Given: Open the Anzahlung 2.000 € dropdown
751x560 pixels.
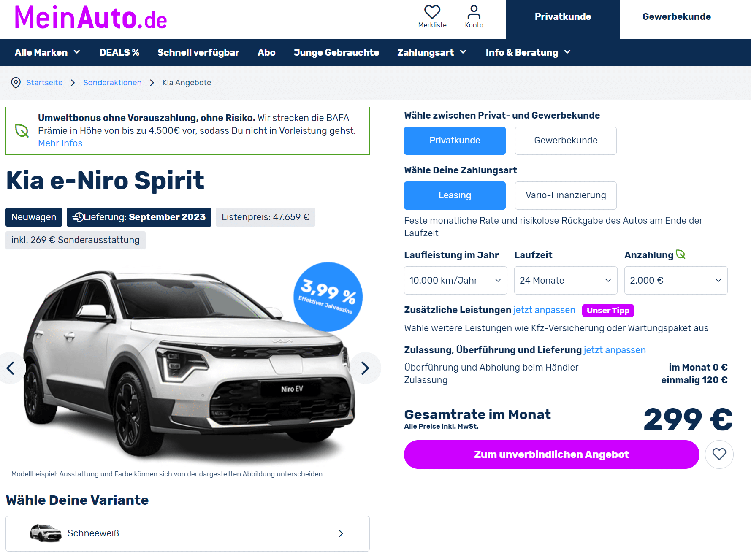Looking at the screenshot, I should point(676,280).
